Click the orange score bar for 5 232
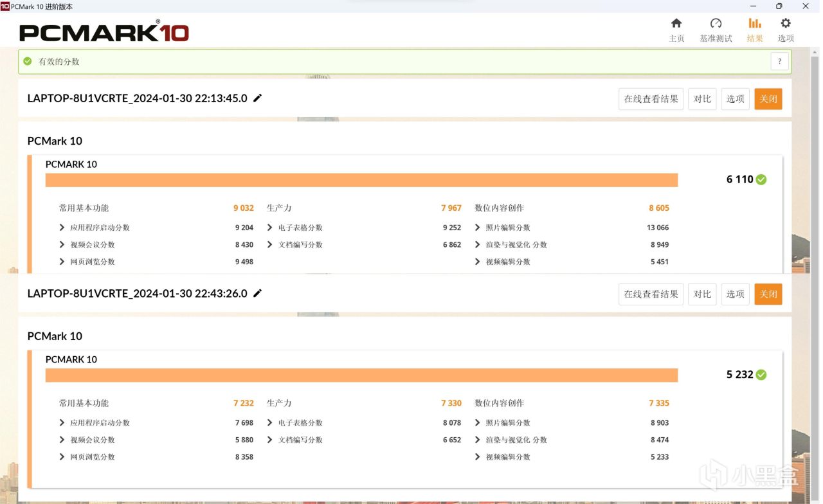The width and height of the screenshot is (823, 504). point(361,375)
